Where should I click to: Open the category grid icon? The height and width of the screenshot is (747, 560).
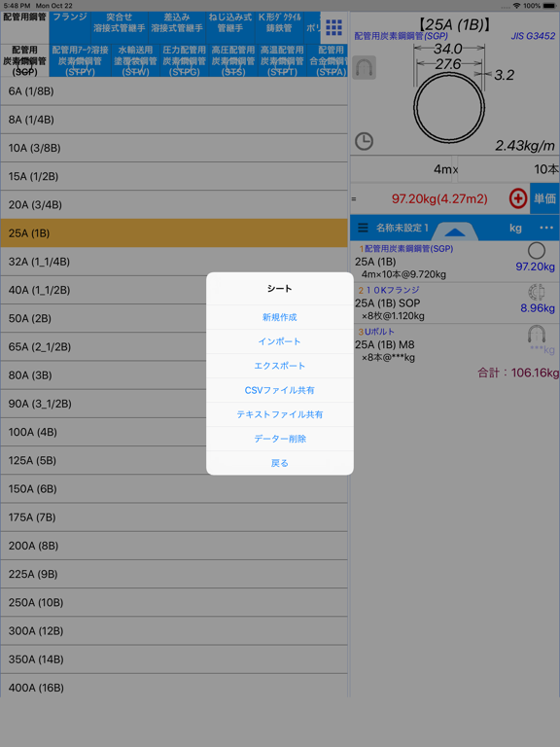coord(333,27)
